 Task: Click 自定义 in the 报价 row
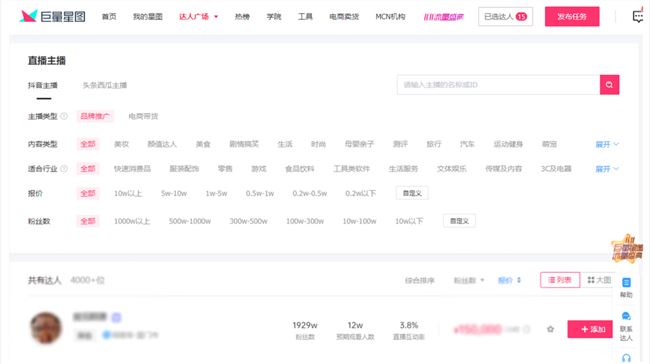tap(412, 193)
